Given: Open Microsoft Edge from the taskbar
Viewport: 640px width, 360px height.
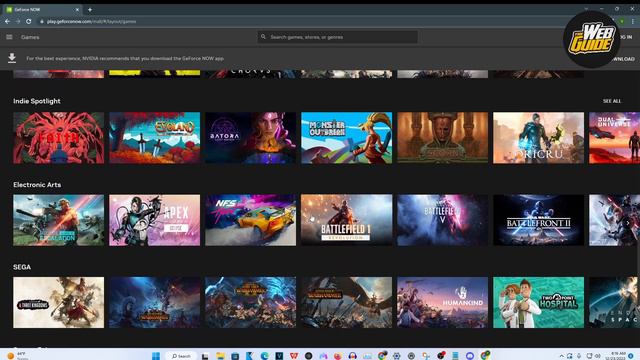Looking at the screenshot, I should click(264, 356).
